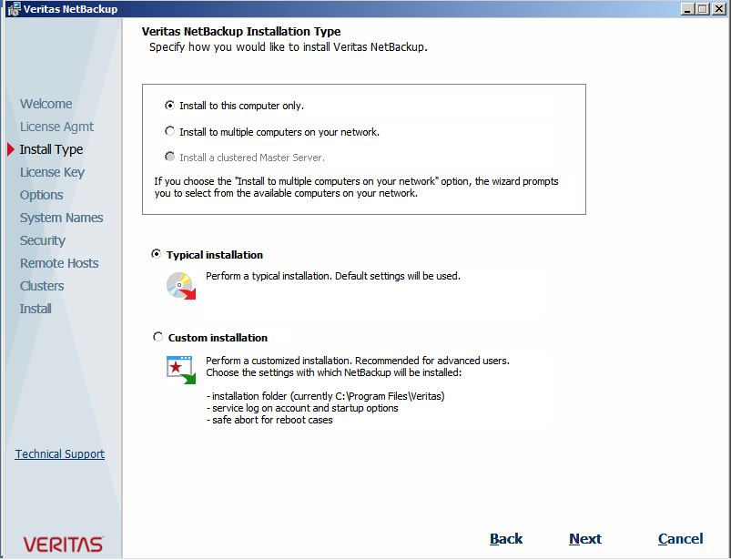Image resolution: width=731 pixels, height=560 pixels.
Task: Open the Clusters configuration step
Action: pyautogui.click(x=41, y=286)
